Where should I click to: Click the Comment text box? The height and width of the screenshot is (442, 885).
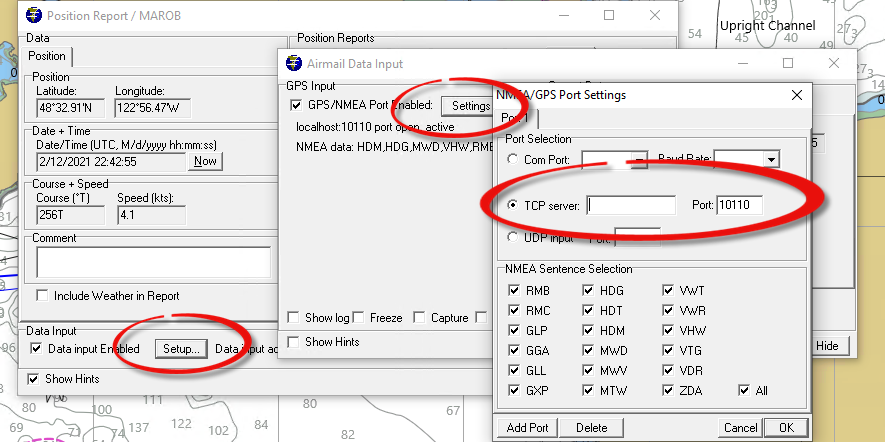point(153,262)
